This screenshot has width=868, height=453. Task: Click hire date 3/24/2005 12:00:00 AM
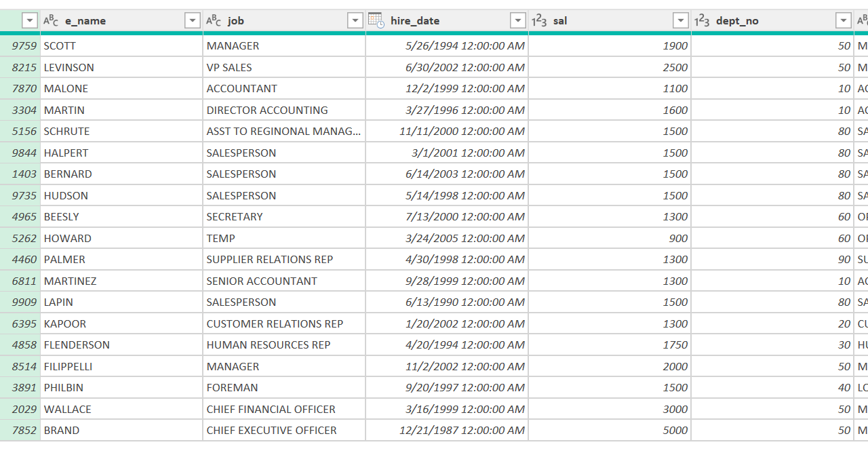click(x=447, y=238)
